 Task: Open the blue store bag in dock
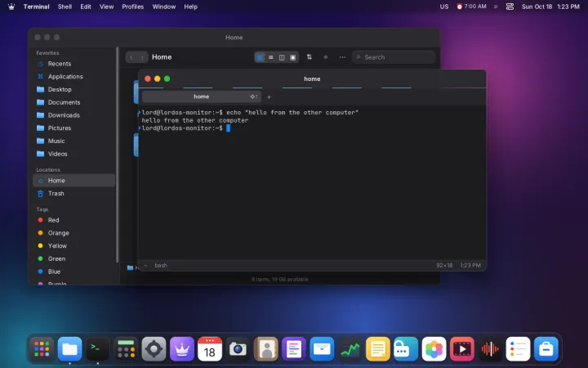[546, 349]
